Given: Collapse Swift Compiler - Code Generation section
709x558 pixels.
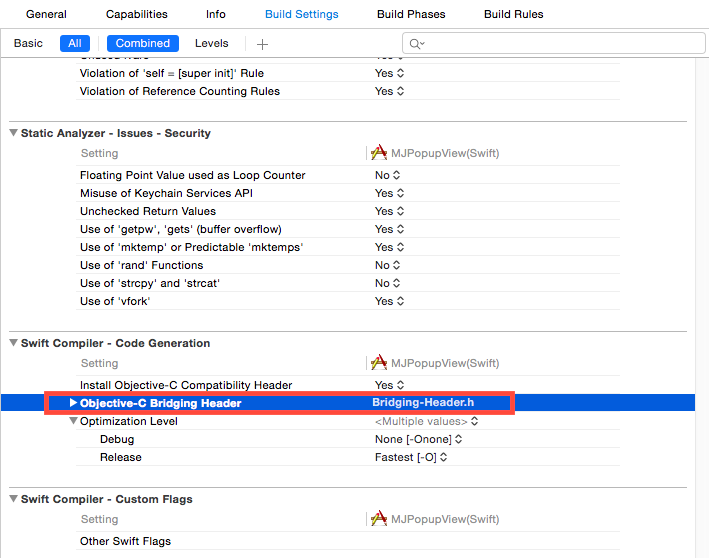Looking at the screenshot, I should pos(14,343).
